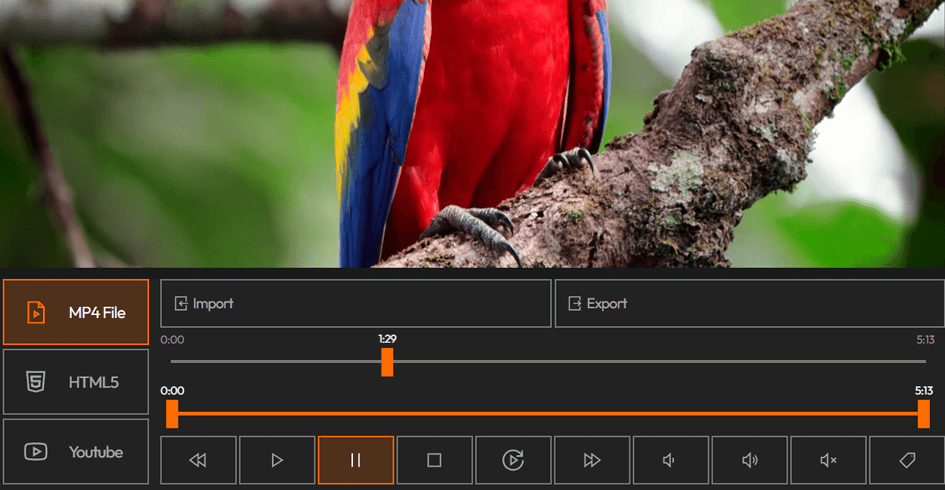
Task: Click the fast forward button
Action: [592, 460]
